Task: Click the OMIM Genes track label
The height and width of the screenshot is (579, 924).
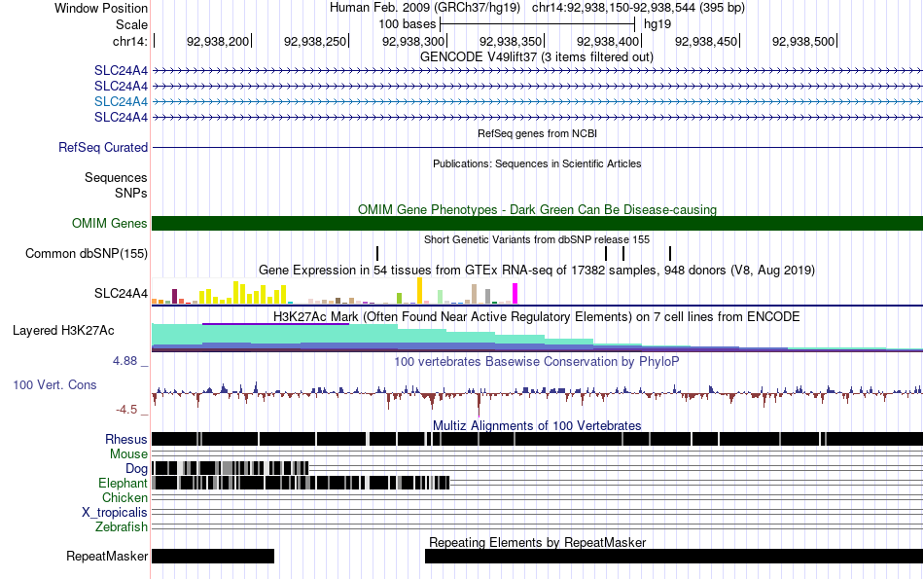Action: click(x=110, y=224)
